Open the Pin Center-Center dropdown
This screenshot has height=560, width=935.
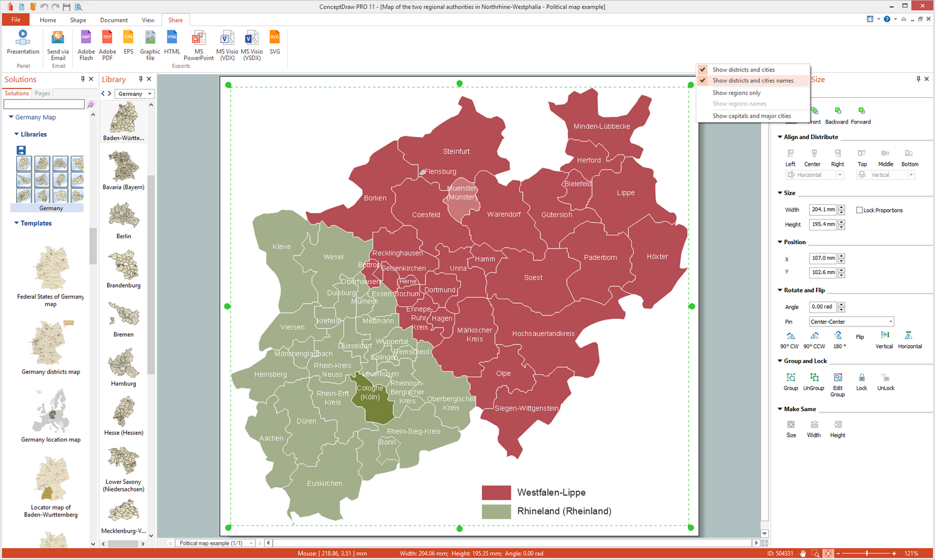[851, 321]
